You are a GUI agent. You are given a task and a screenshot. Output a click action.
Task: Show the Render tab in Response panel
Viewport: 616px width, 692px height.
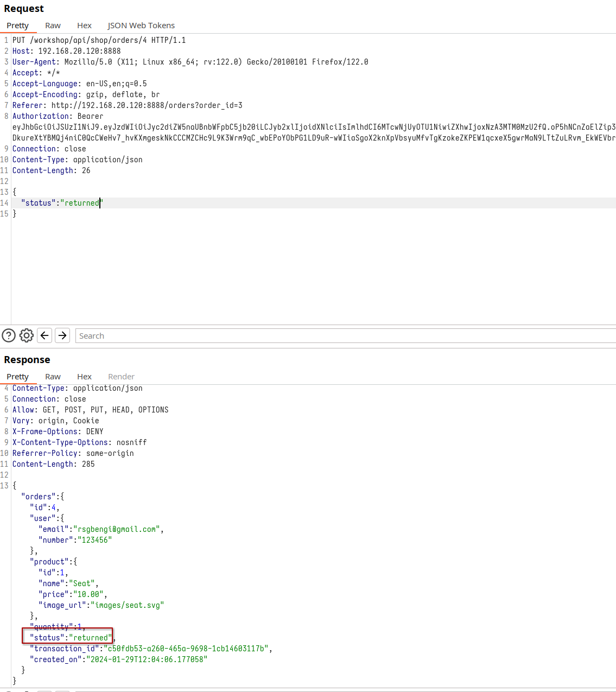pos(121,377)
